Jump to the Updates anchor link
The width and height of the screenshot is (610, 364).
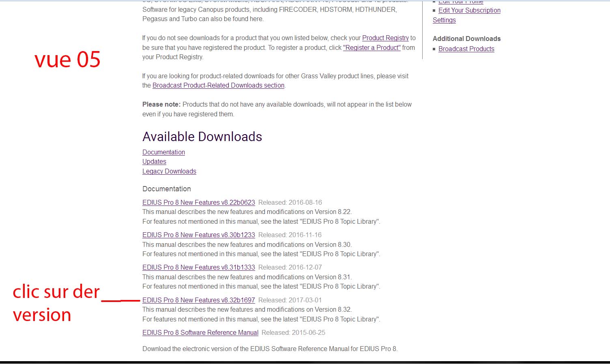pyautogui.click(x=154, y=161)
